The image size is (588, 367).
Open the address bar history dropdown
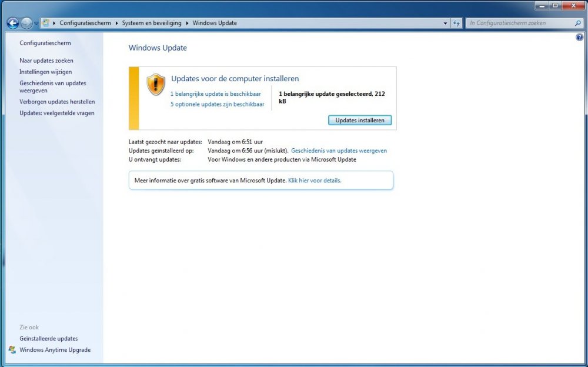click(445, 24)
